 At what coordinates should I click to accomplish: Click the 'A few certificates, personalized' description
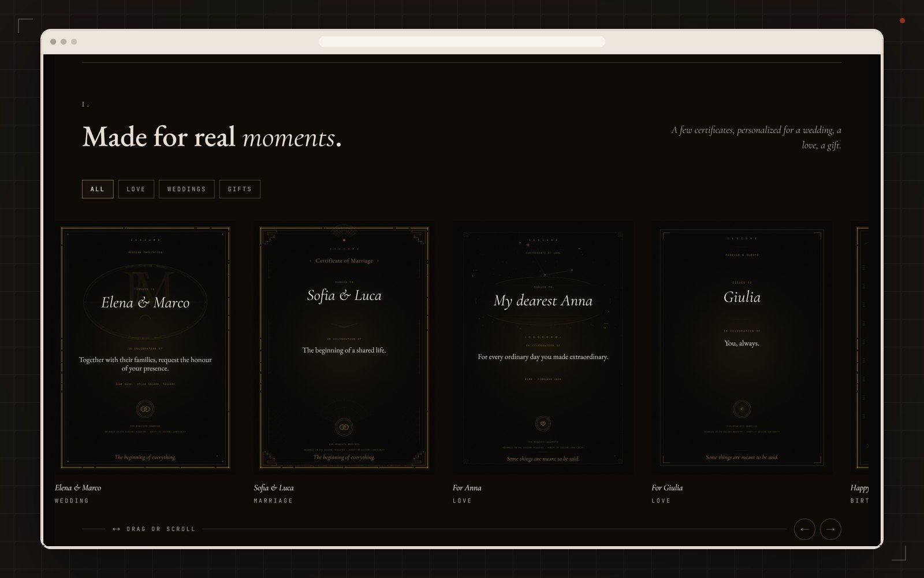pos(756,138)
